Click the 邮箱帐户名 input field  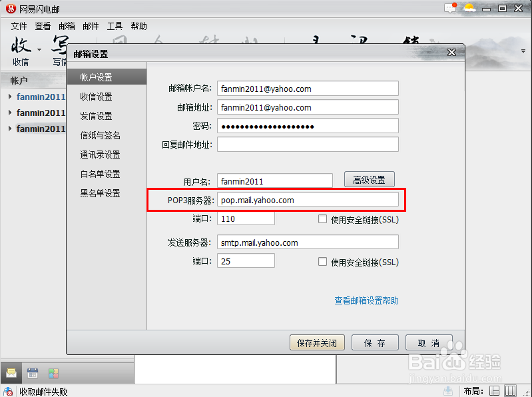(x=308, y=89)
